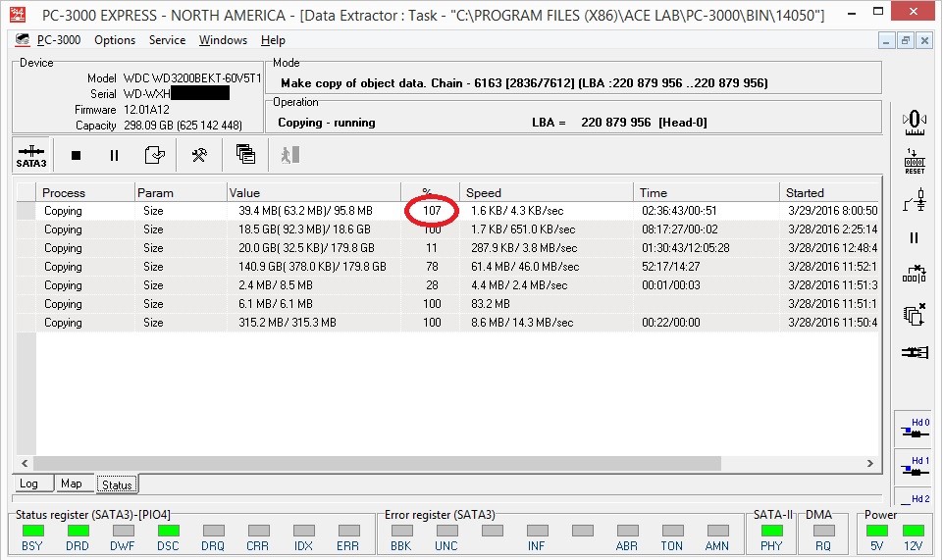The width and height of the screenshot is (943, 560).
Task: Click the PC-3000 app logo icon in title bar
Action: click(18, 15)
